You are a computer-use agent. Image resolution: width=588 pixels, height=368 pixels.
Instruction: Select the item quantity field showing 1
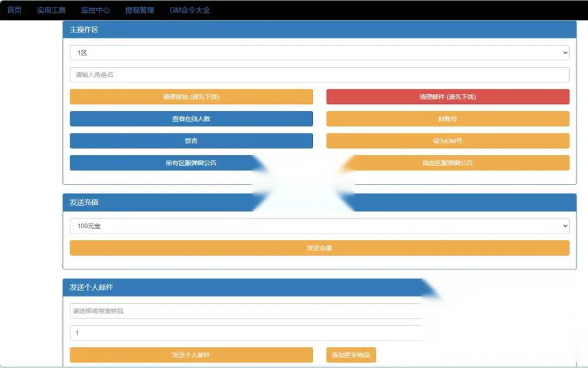tap(246, 333)
